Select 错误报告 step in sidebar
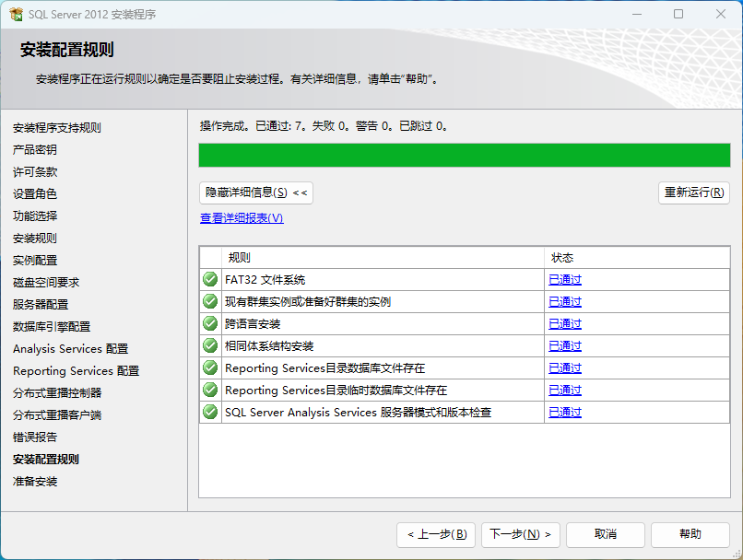Screen dimensions: 743x560 [35, 437]
